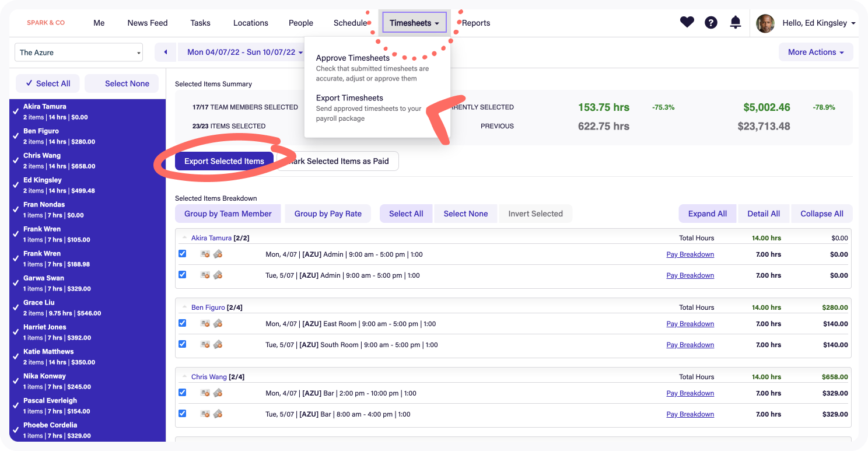Screen dimensions: 868x451
Task: Click Ed Kingsley's profile avatar
Action: (x=765, y=23)
